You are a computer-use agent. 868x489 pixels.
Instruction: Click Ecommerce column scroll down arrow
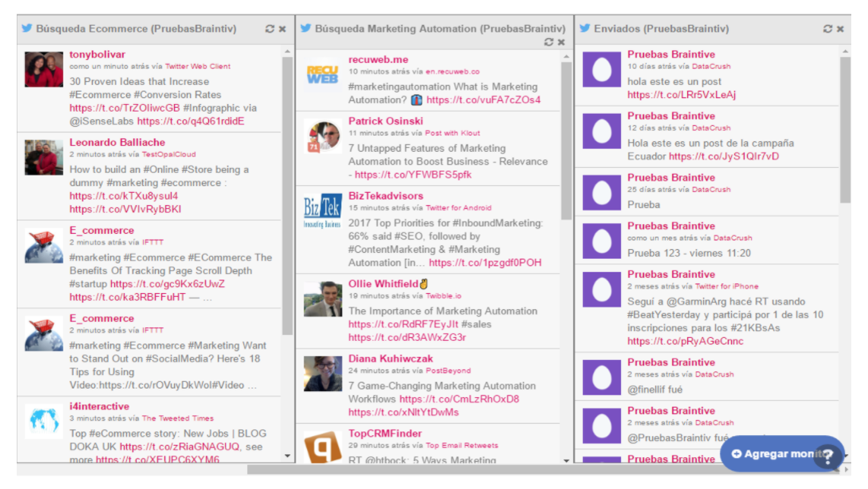point(287,456)
